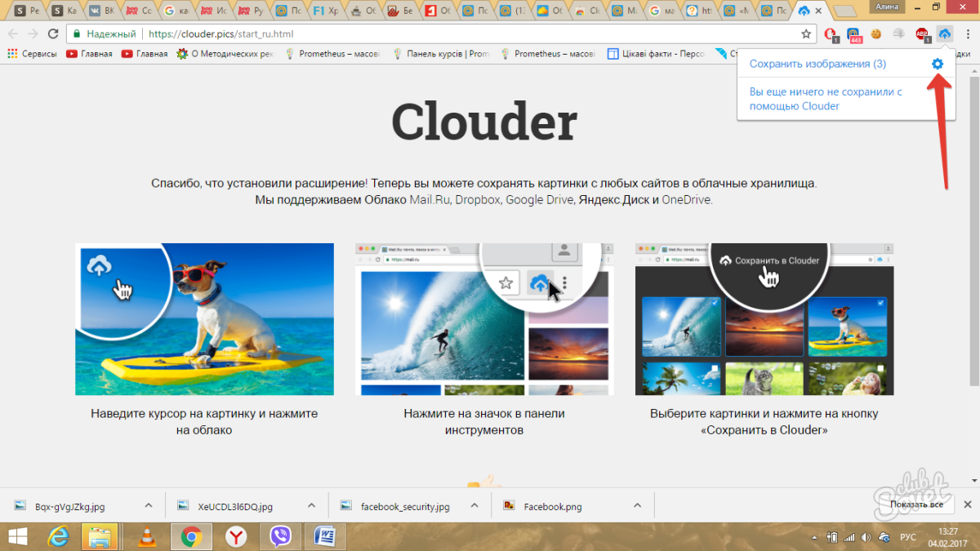
Task: Click the Алина profile button
Action: point(887,7)
